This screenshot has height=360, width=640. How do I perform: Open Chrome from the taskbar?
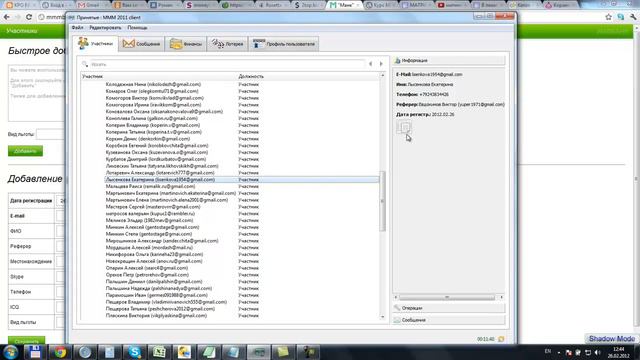click(x=60, y=352)
